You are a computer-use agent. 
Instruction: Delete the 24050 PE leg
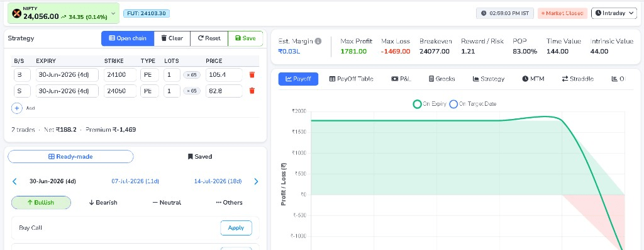tap(252, 91)
